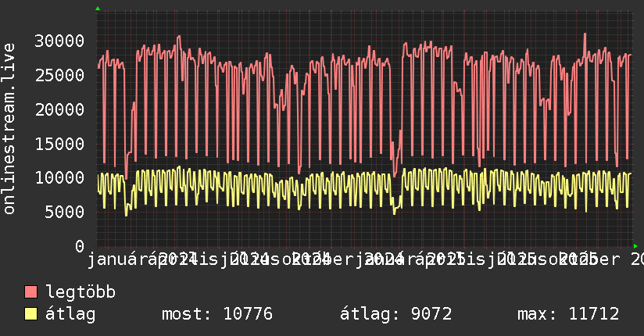Click the first január label on x-axis
This screenshot has width=644, height=336.
coord(121,259)
